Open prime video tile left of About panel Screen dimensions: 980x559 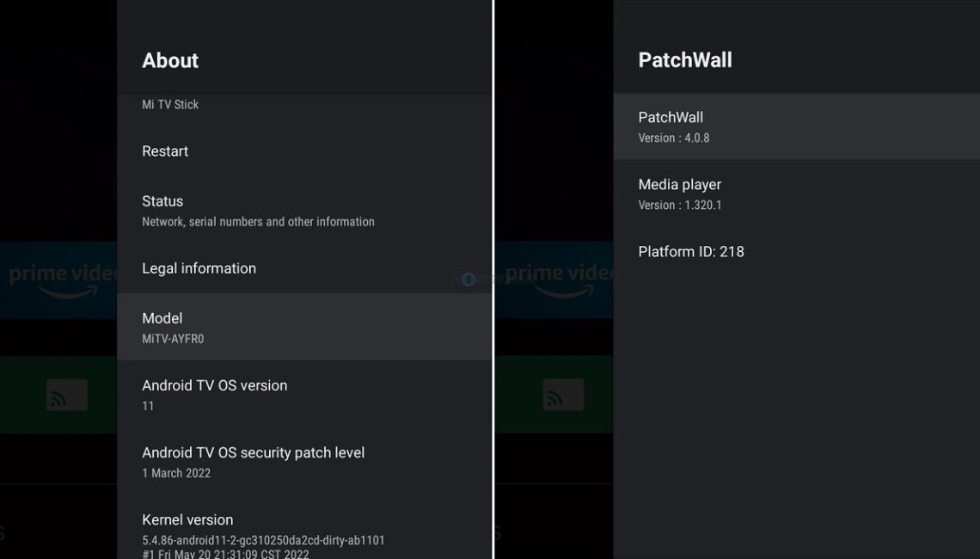pos(58,279)
